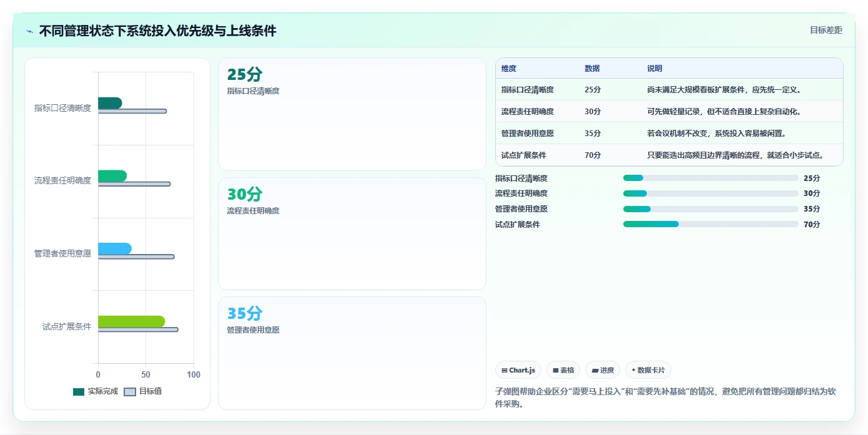
Task: Click the 流程责任明确度 chart axis label
Action: click(62, 180)
